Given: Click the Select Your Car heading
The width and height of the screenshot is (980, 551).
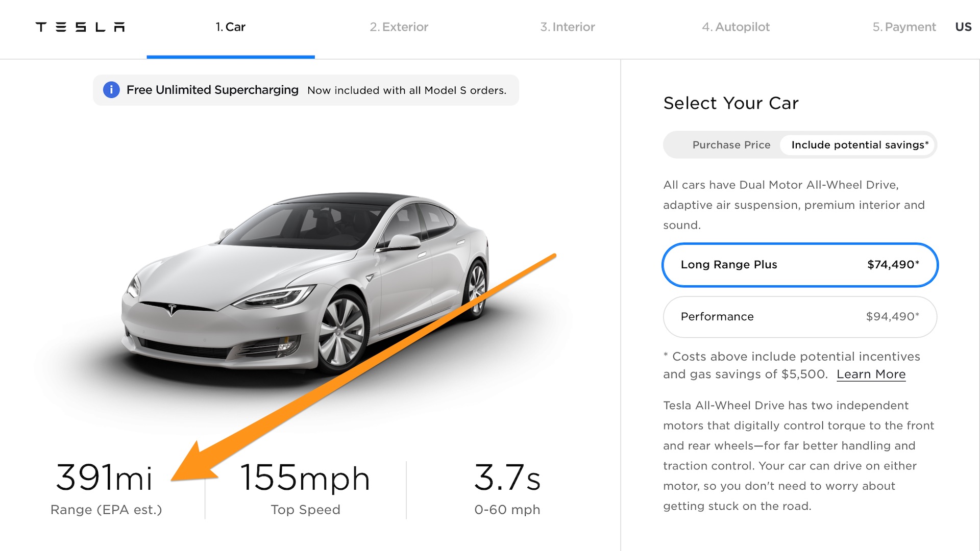Looking at the screenshot, I should [731, 103].
